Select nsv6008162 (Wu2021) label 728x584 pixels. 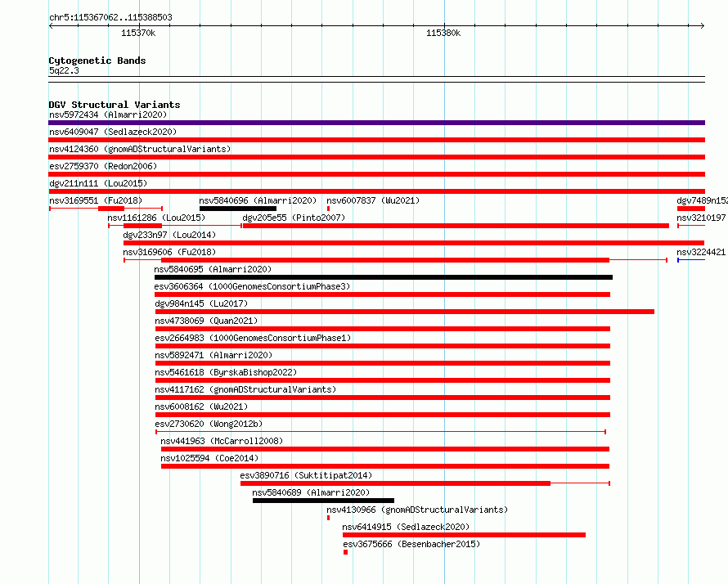201,407
